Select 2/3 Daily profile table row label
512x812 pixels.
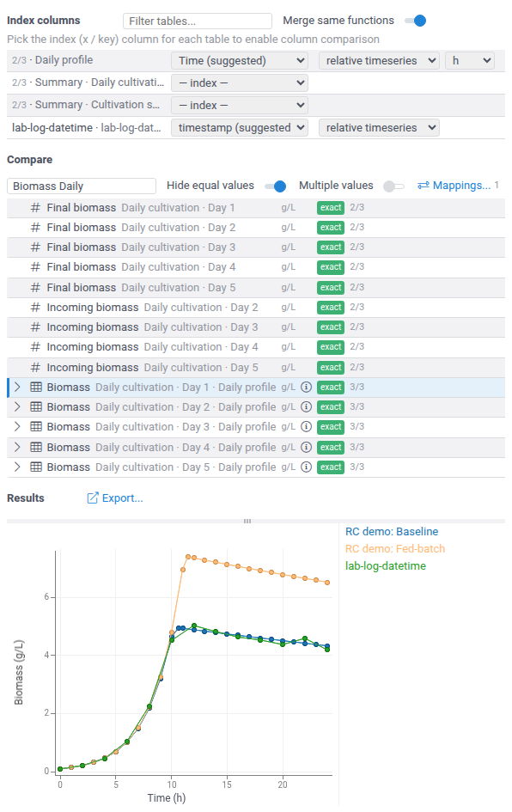[x=52, y=60]
